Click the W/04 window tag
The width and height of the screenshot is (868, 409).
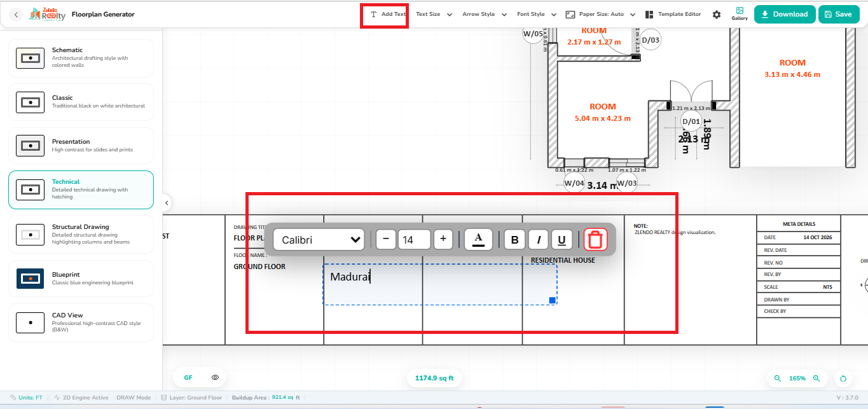tap(574, 183)
